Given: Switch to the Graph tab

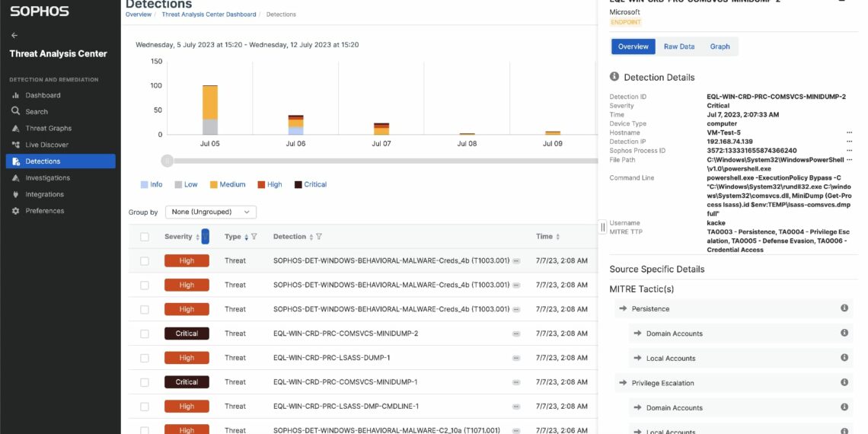Looking at the screenshot, I should click(720, 46).
